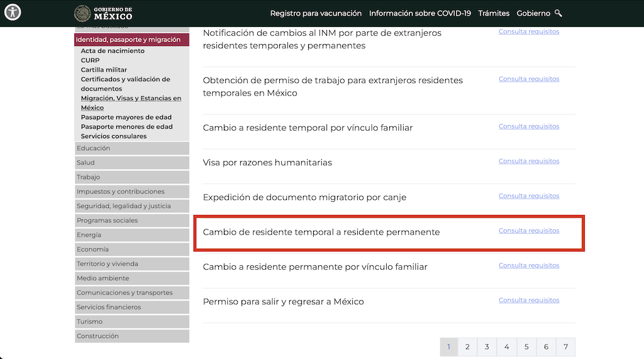Consulta requisitos for Visa por razones humanitarias
This screenshot has height=359, width=644.
tap(529, 161)
